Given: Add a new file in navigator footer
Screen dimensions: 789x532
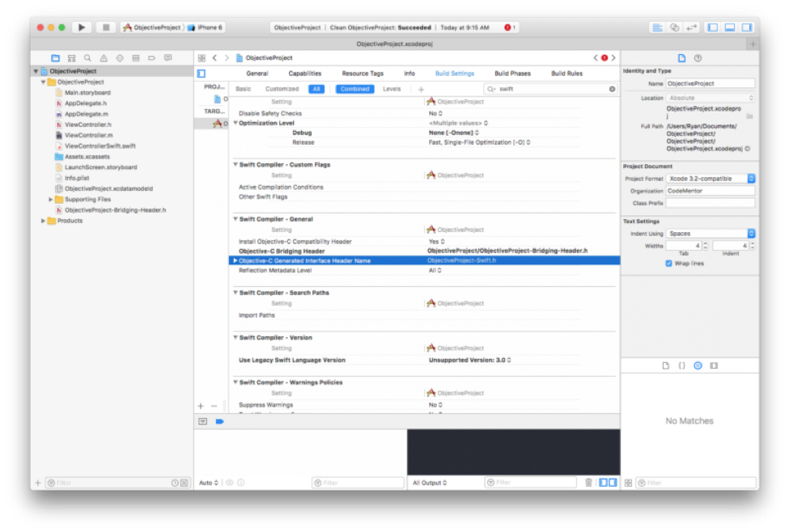Looking at the screenshot, I should [x=38, y=483].
